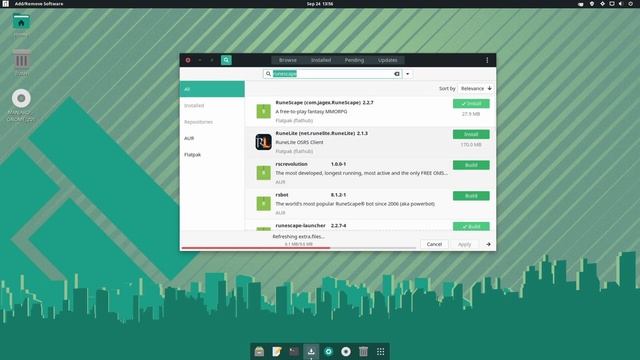Click the 'Refreshing extra files...' status text
This screenshot has width=640, height=360.
pos(299,236)
